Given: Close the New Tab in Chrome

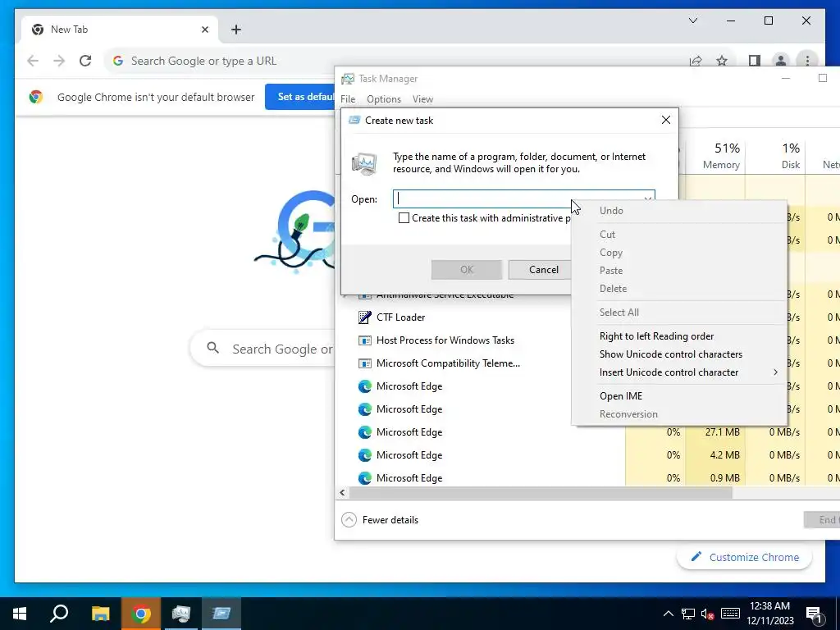Looking at the screenshot, I should tap(204, 30).
